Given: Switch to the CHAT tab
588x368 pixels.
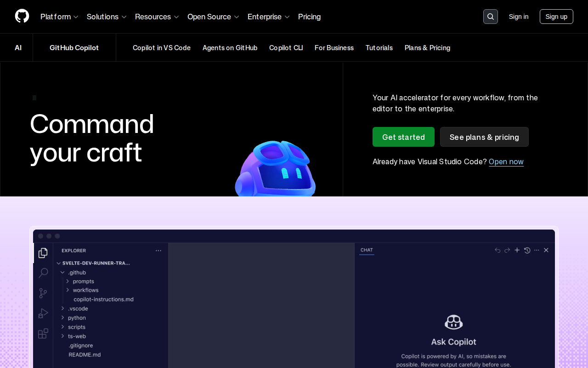Looking at the screenshot, I should pos(367,250).
